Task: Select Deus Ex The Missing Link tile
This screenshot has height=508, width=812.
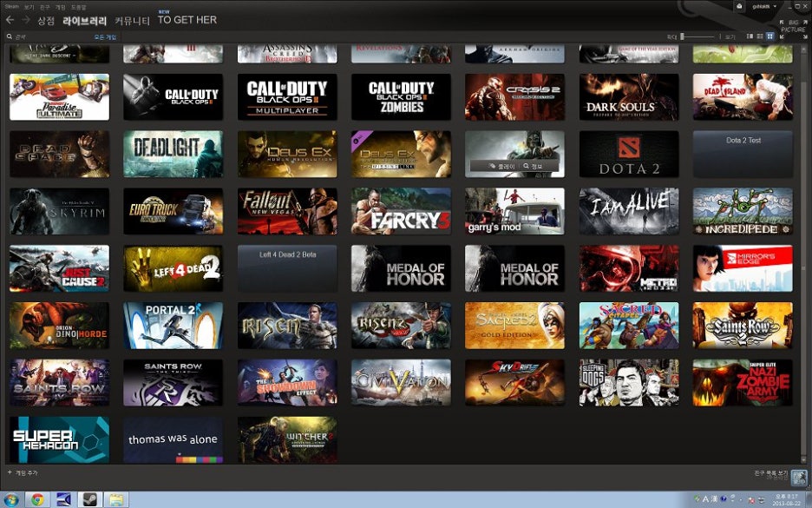Action: click(x=401, y=154)
